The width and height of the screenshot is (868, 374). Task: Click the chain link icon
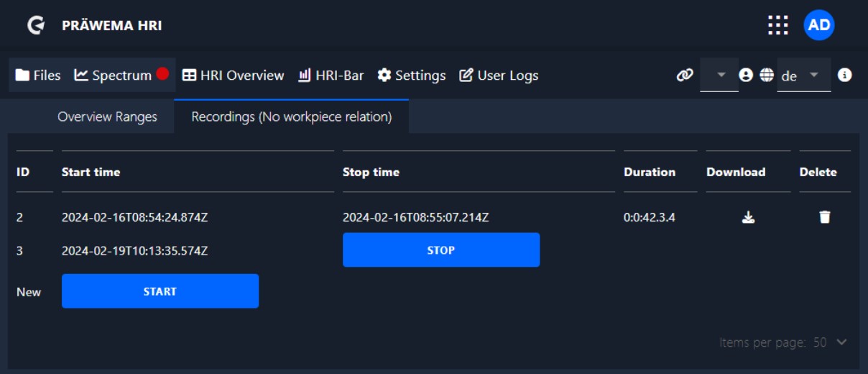[x=685, y=75]
